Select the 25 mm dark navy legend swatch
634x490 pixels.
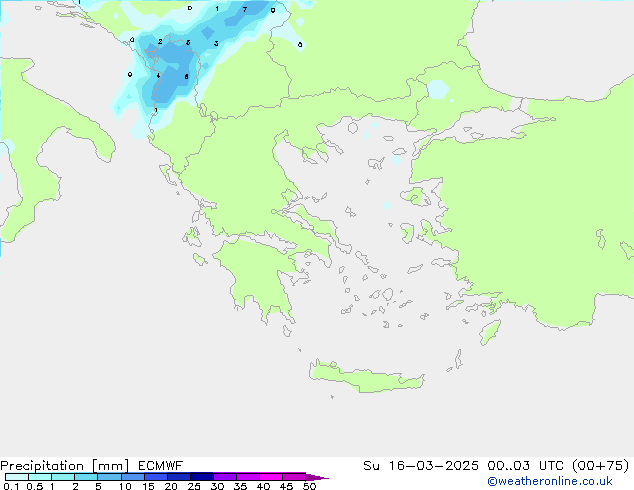(202, 477)
